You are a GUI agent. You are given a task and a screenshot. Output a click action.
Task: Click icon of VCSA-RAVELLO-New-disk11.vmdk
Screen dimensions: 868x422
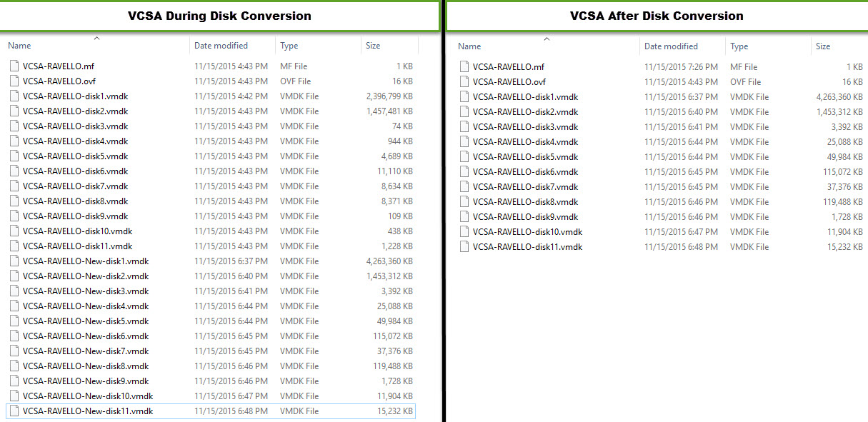point(15,411)
